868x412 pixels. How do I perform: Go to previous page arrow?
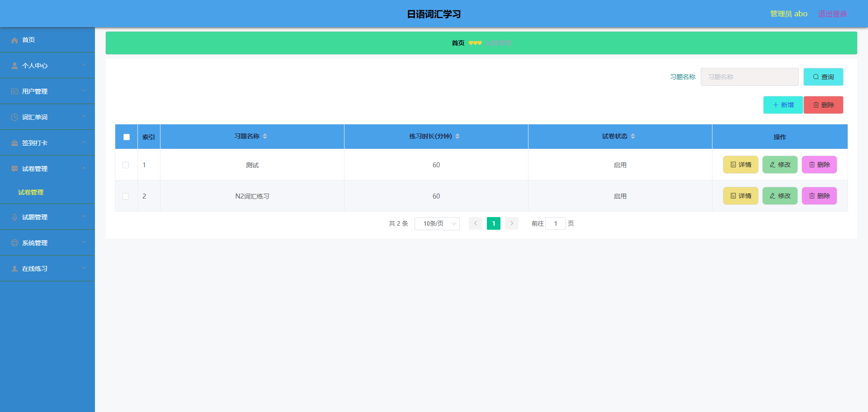pos(476,224)
